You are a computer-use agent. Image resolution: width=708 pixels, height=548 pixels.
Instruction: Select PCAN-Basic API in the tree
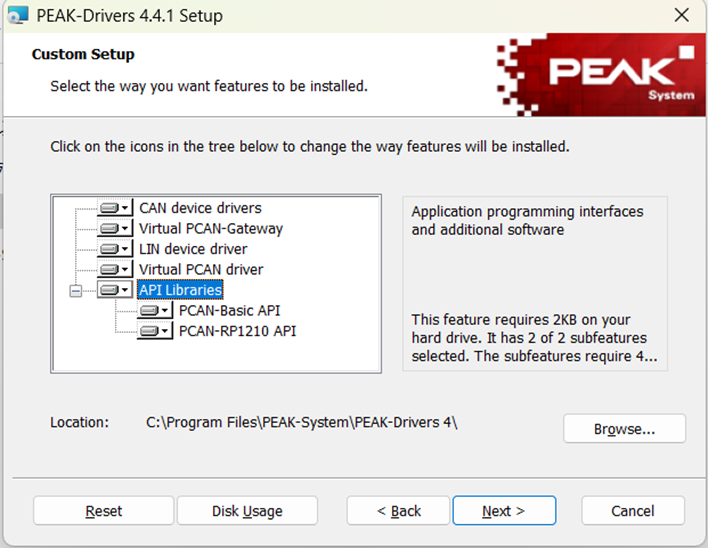228,311
